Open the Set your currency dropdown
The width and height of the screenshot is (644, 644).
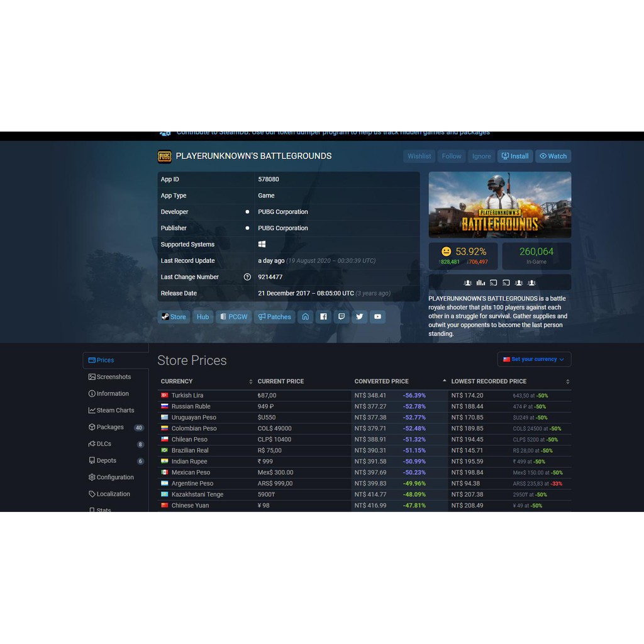[x=534, y=359]
